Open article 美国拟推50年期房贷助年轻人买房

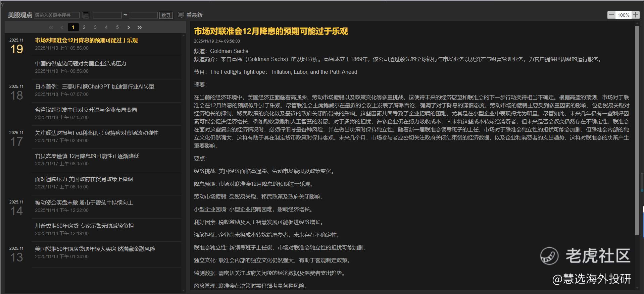[x=95, y=249]
